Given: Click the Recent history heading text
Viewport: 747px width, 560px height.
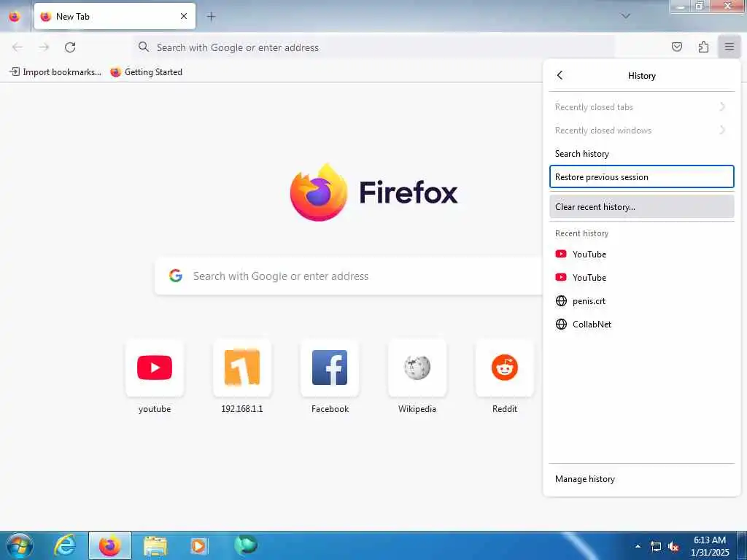Looking at the screenshot, I should [581, 233].
